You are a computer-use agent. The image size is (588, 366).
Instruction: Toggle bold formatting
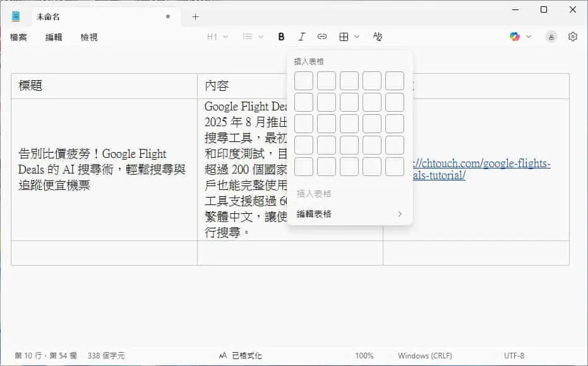281,37
